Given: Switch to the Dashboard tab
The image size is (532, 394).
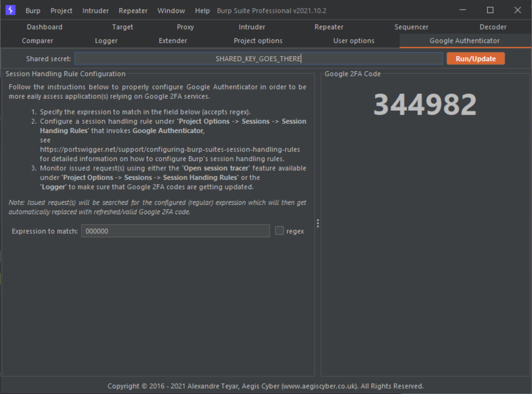Looking at the screenshot, I should click(45, 27).
